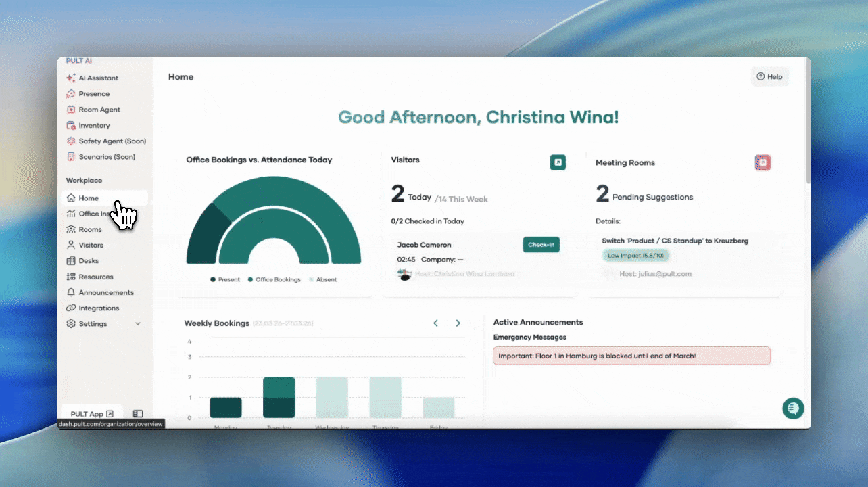Go to next week in Weekly Bookings

click(x=458, y=323)
